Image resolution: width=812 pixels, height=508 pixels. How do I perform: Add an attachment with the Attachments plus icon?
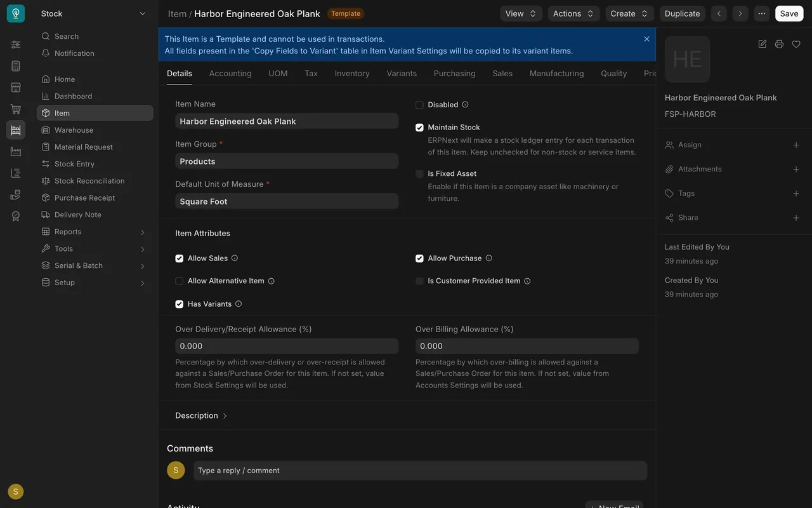[x=796, y=170]
